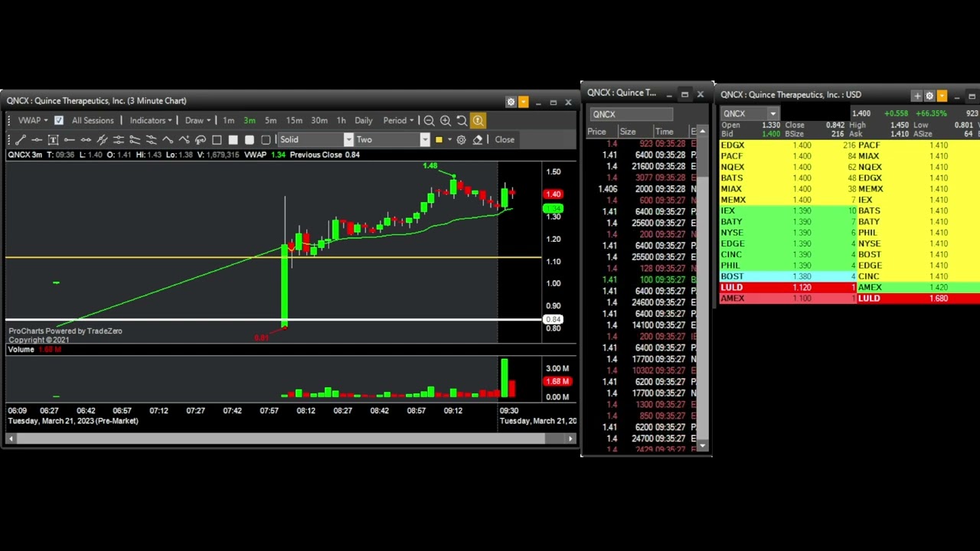Select the filled rounded rectangle tool

[250, 139]
